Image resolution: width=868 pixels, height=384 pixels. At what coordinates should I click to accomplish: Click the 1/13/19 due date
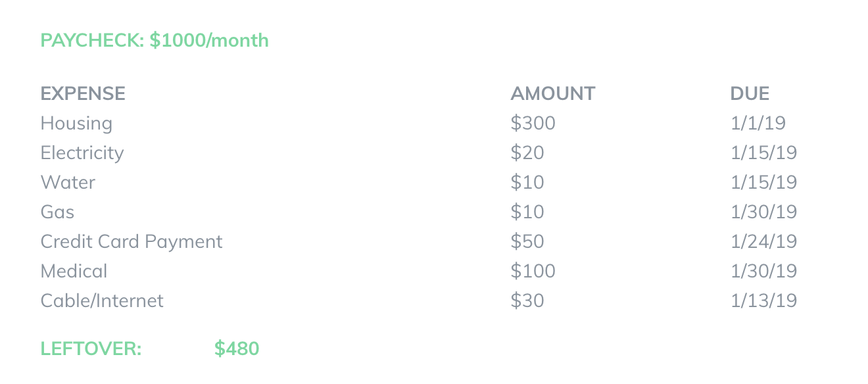tap(763, 300)
